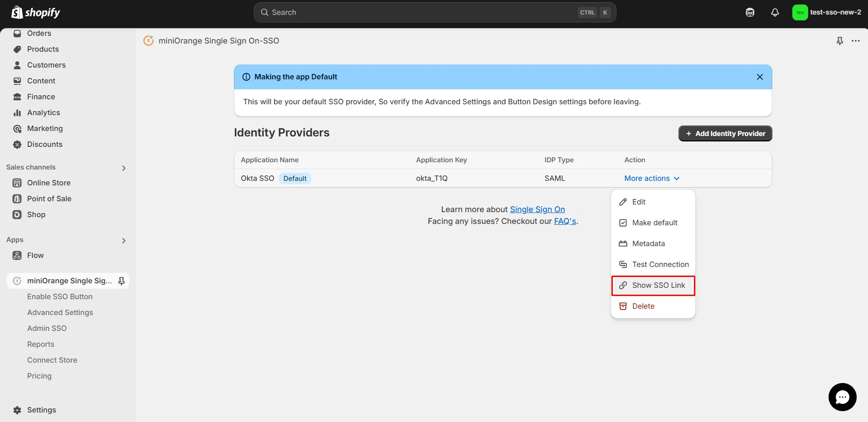Click the Point of Sale icon

pyautogui.click(x=17, y=199)
